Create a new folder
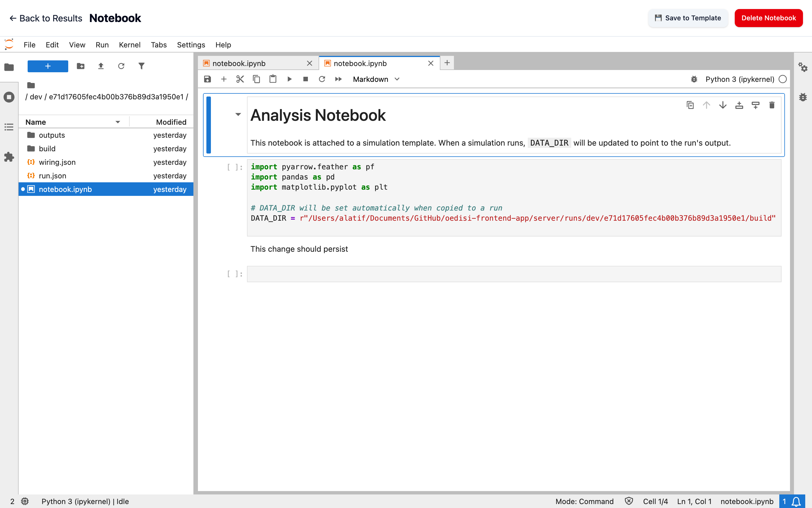This screenshot has width=812, height=508. pyautogui.click(x=81, y=66)
